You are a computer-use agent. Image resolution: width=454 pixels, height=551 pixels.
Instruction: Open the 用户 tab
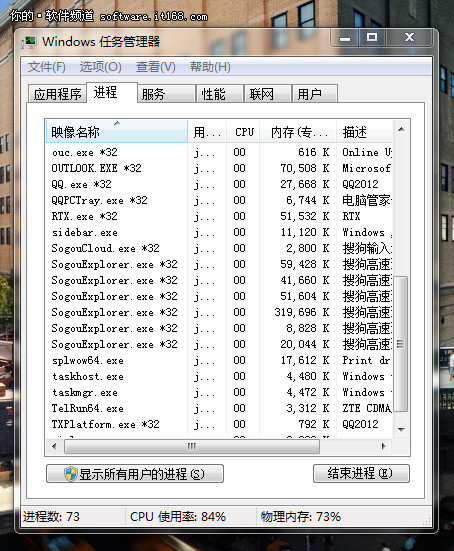click(x=315, y=94)
